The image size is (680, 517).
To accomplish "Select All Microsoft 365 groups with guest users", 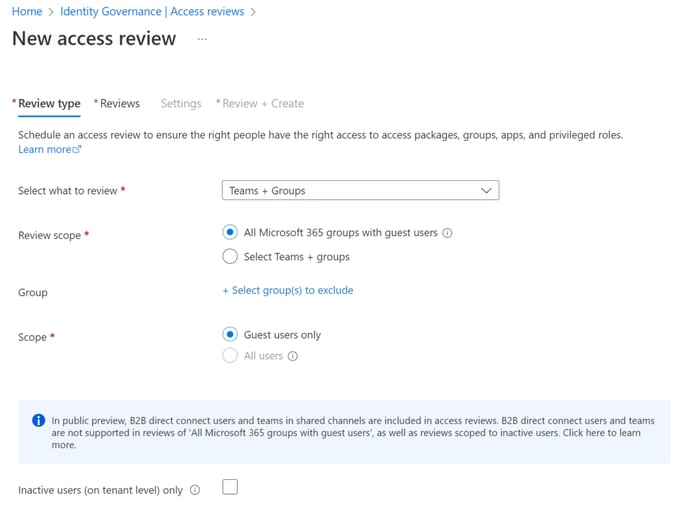I will tap(230, 232).
